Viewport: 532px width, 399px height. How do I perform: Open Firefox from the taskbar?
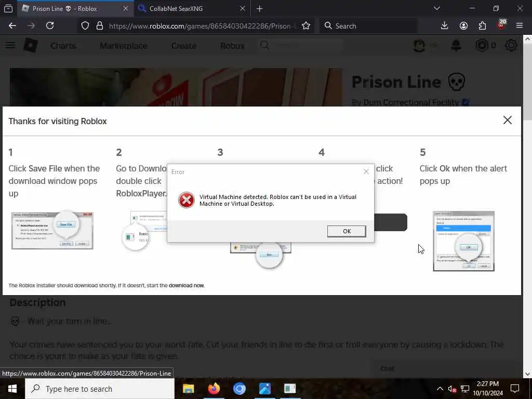click(x=214, y=389)
